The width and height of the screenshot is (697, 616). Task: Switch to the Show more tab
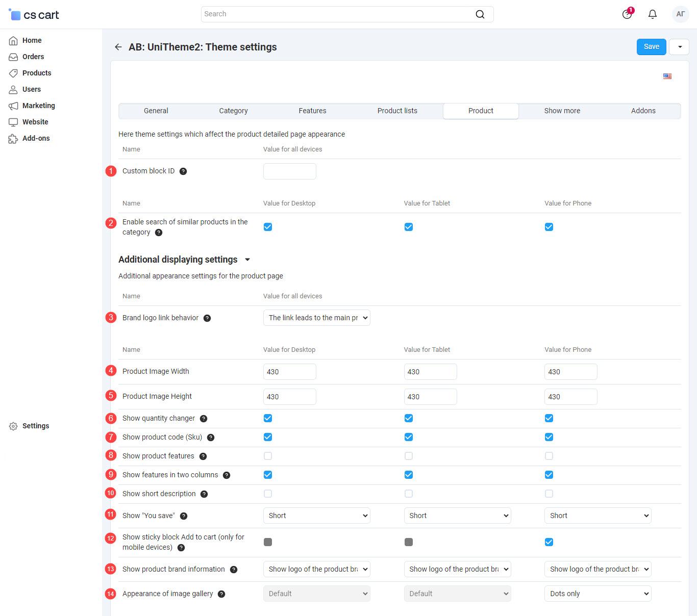pyautogui.click(x=562, y=111)
